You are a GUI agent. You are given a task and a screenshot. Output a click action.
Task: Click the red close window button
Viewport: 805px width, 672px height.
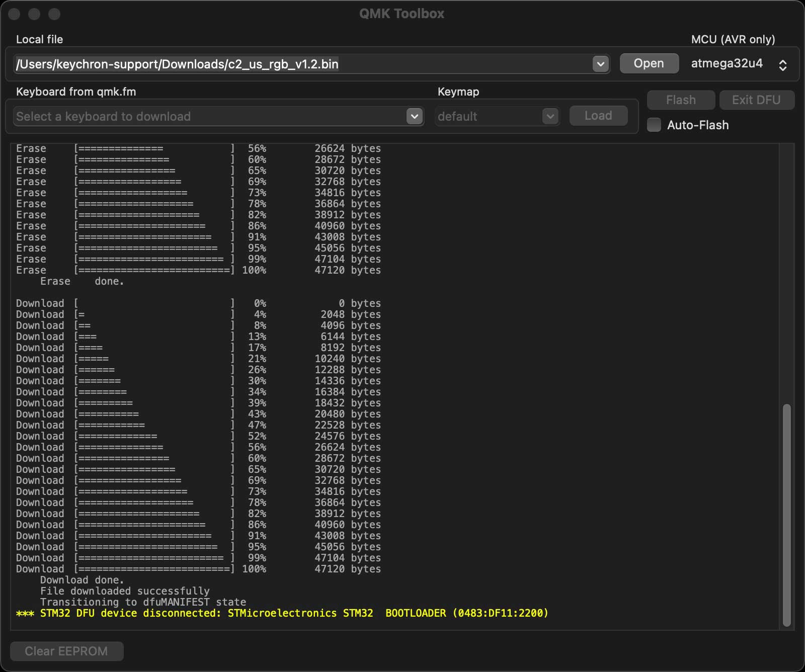[14, 14]
